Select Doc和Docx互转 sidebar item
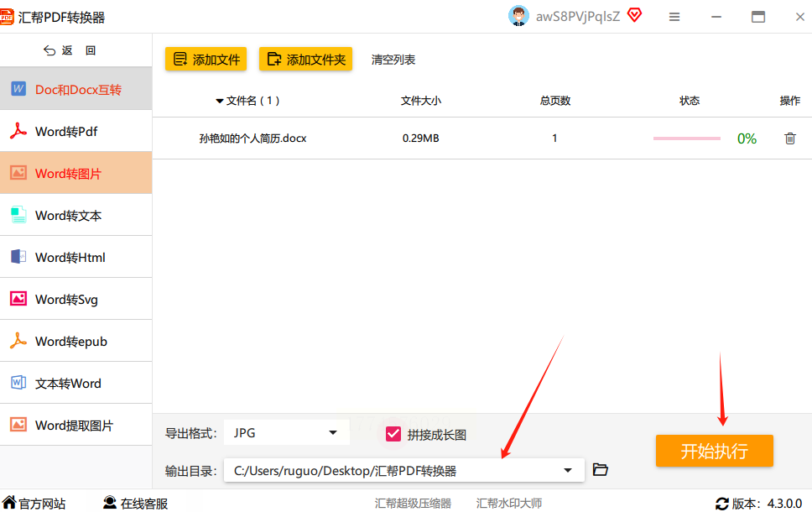This screenshot has height=512, width=812. (x=76, y=89)
